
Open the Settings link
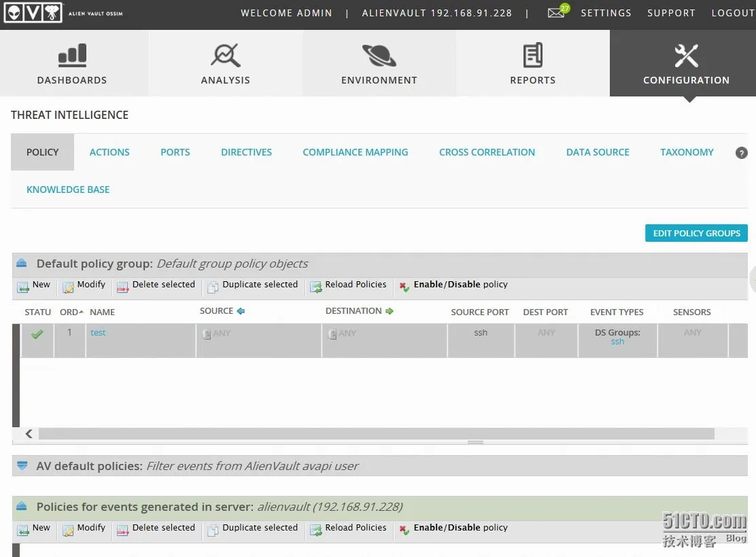[606, 13]
